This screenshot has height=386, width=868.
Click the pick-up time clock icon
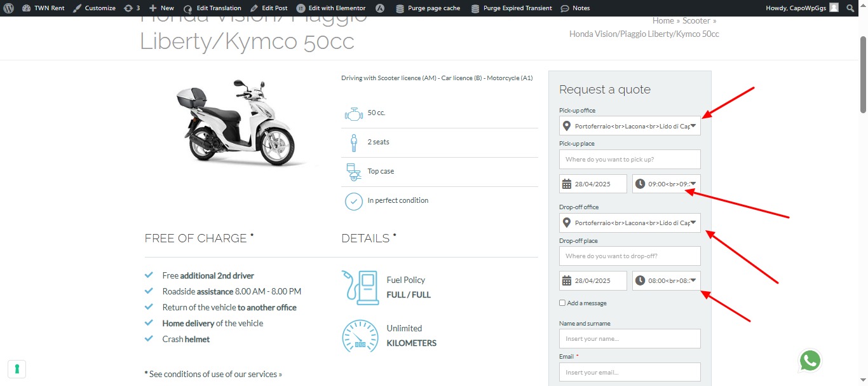[640, 184]
